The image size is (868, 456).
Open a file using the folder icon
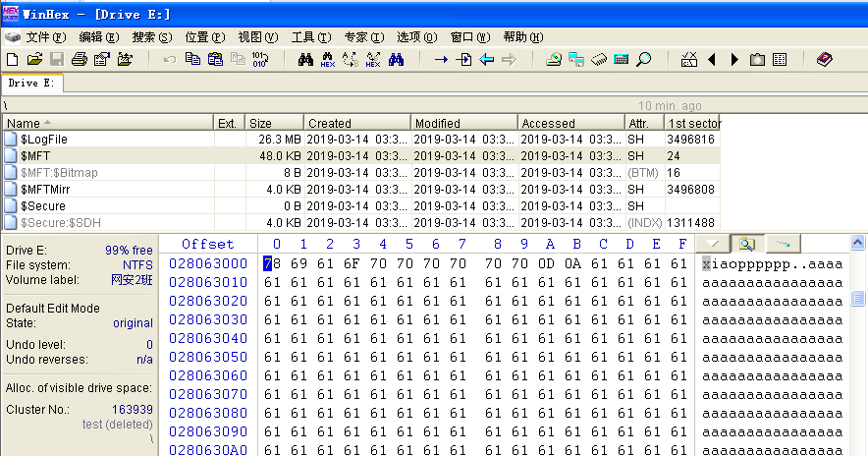34,59
